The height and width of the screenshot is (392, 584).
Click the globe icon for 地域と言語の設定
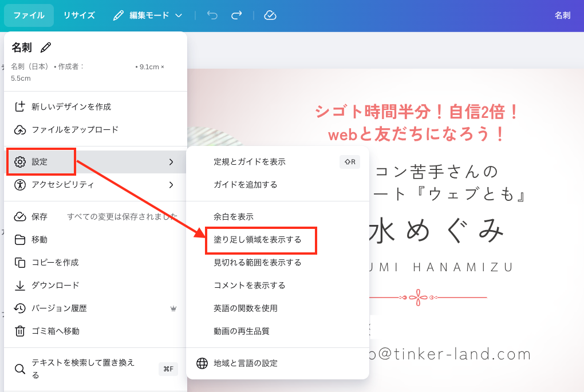click(x=202, y=363)
